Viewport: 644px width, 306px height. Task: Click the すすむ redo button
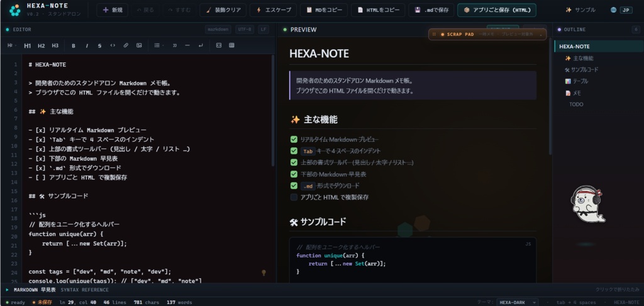tap(180, 10)
